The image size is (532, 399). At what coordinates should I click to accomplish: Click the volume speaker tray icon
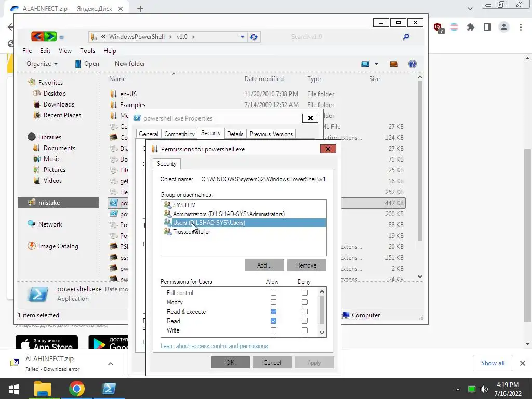(x=484, y=389)
